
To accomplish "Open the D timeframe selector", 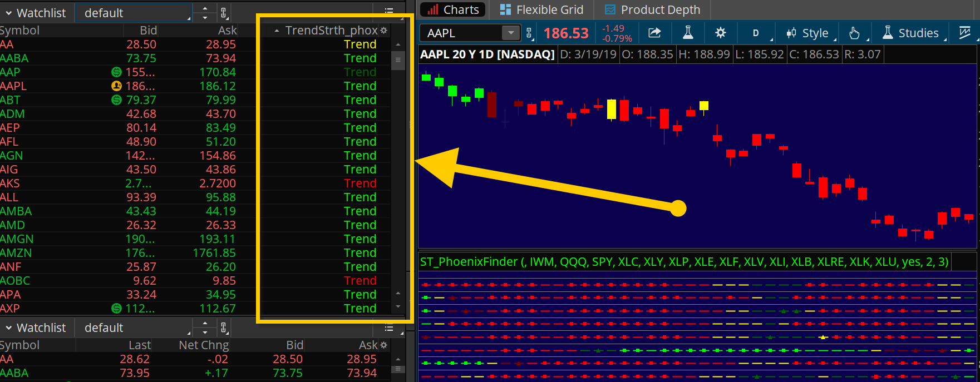I will [x=756, y=33].
